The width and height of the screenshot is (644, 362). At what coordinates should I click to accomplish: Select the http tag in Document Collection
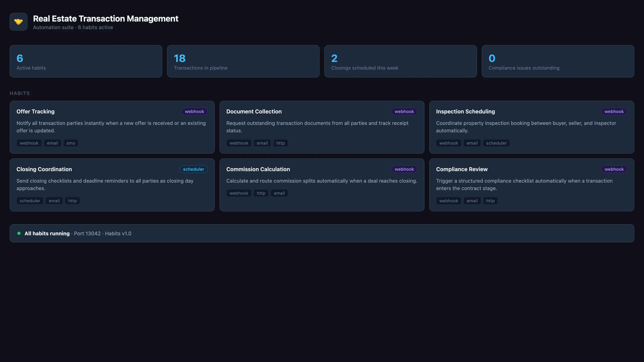click(x=281, y=143)
